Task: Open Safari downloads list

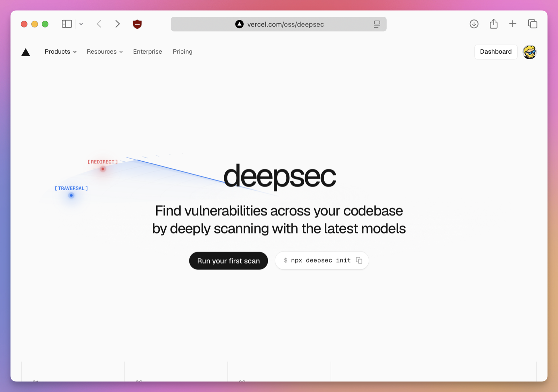Action: 474,24
